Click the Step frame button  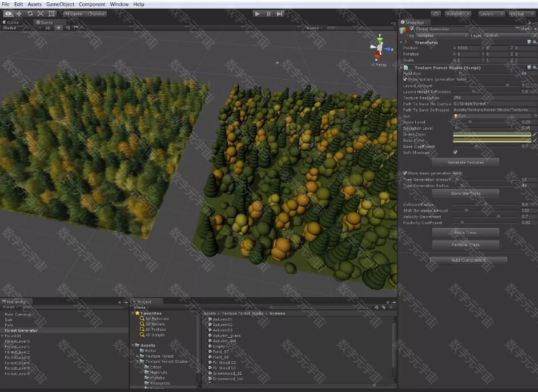(280, 14)
